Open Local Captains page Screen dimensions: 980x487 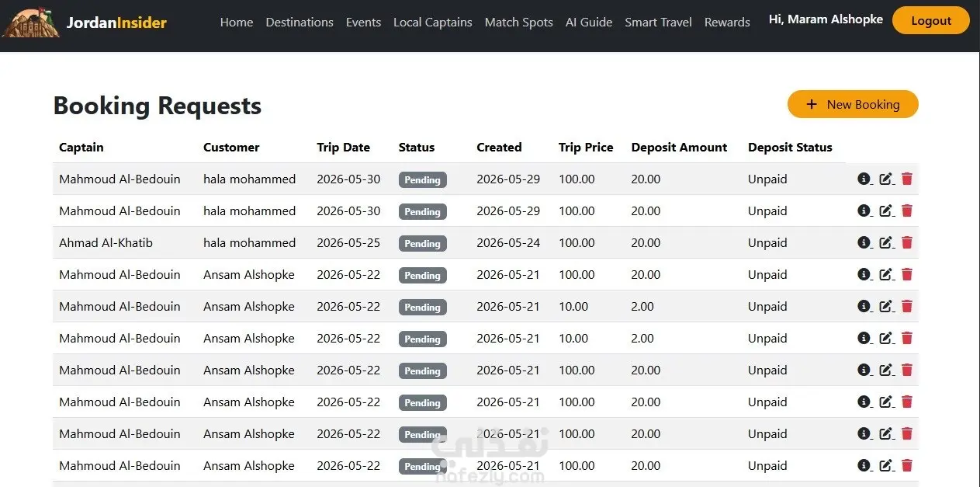coord(432,23)
